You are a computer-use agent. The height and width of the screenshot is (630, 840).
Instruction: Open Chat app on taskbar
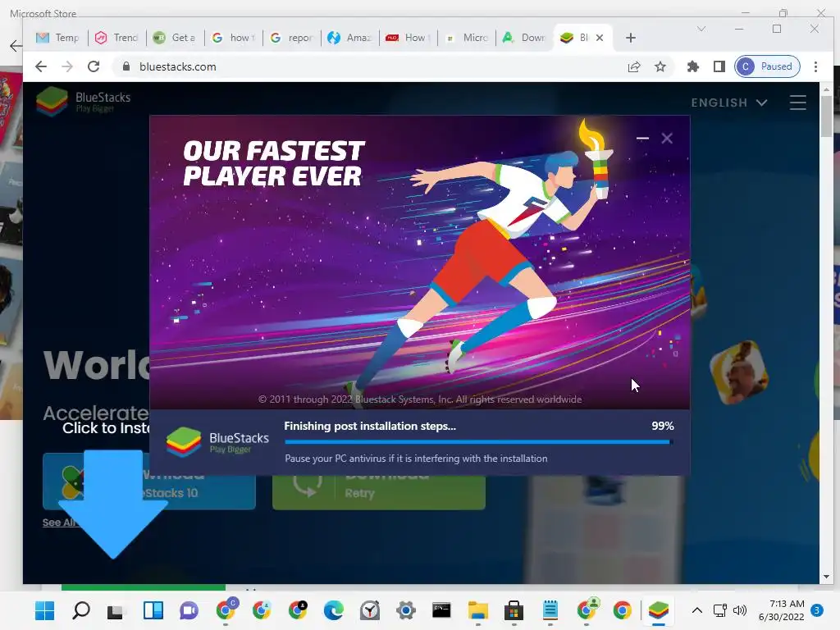click(189, 610)
